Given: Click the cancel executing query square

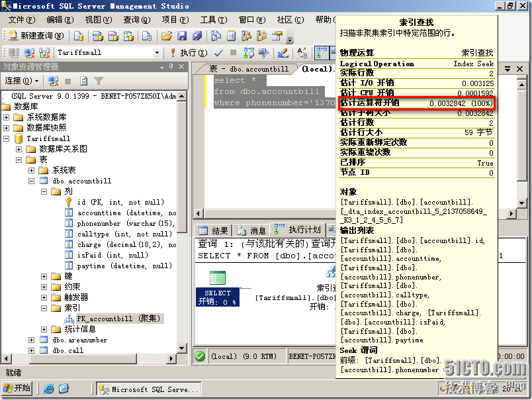Looking at the screenshot, I should [x=233, y=52].
